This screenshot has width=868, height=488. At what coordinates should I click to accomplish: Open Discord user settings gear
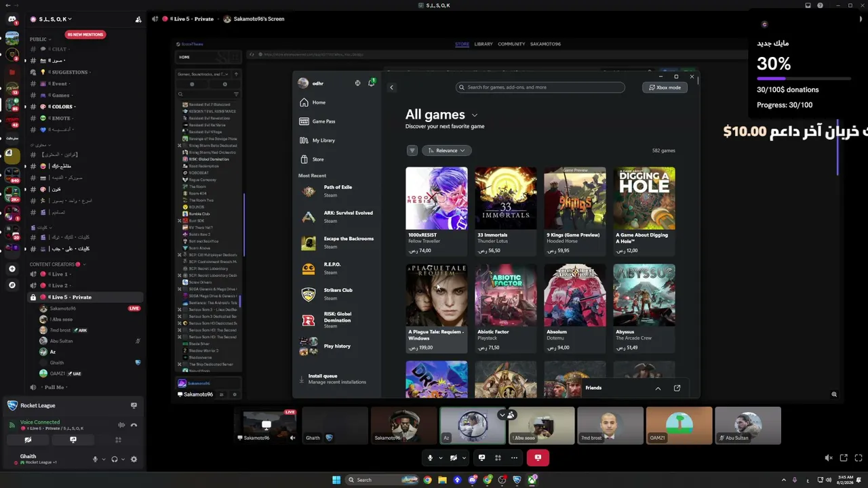pos(134,459)
